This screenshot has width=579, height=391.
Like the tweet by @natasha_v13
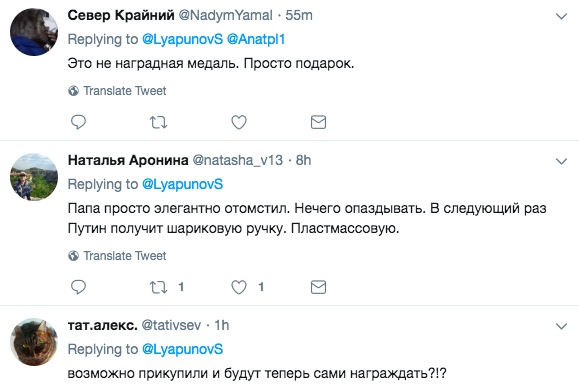click(239, 287)
